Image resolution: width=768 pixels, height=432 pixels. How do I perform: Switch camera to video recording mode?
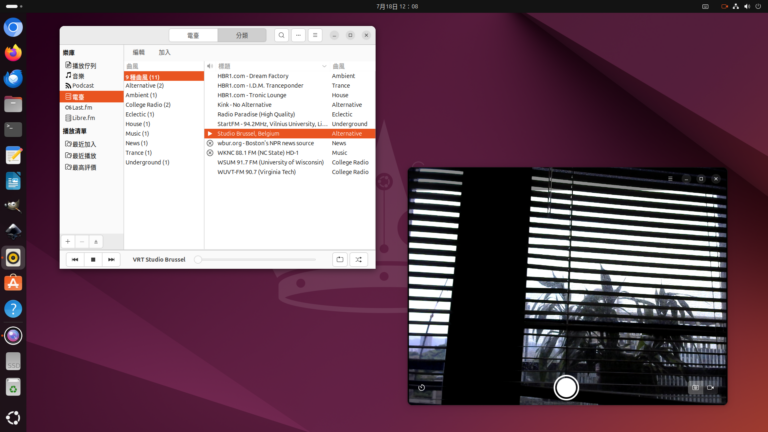[x=710, y=387]
